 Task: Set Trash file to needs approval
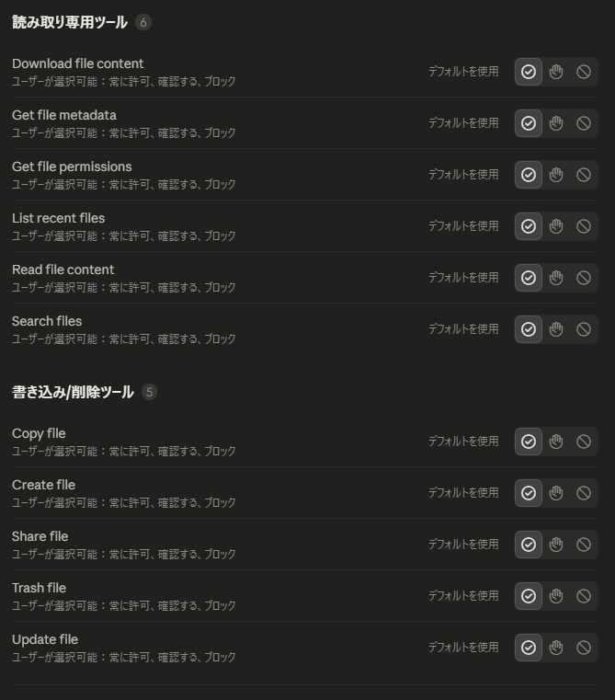[x=556, y=596]
